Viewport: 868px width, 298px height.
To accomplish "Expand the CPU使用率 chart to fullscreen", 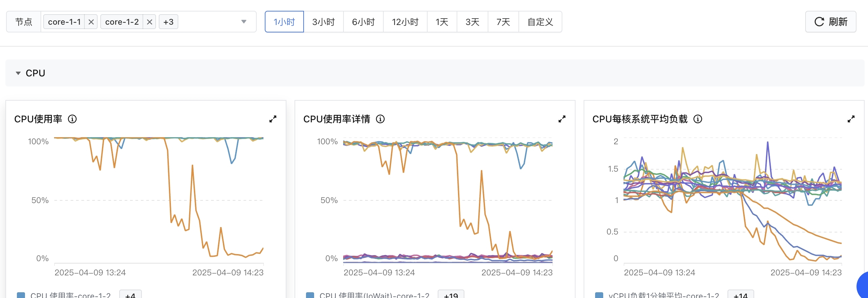I will (x=273, y=119).
